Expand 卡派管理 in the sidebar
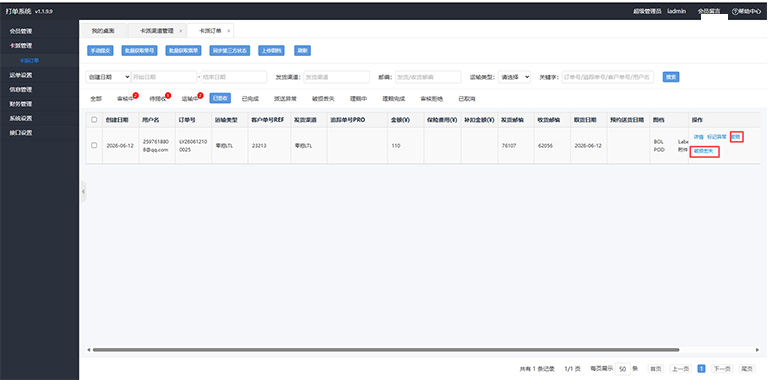 21,46
